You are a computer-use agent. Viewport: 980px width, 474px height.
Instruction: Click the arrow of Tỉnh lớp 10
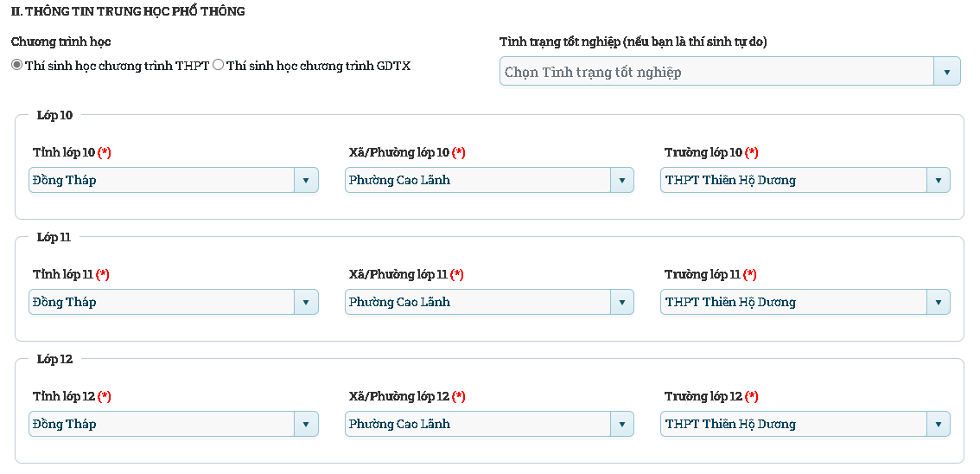[x=306, y=180]
